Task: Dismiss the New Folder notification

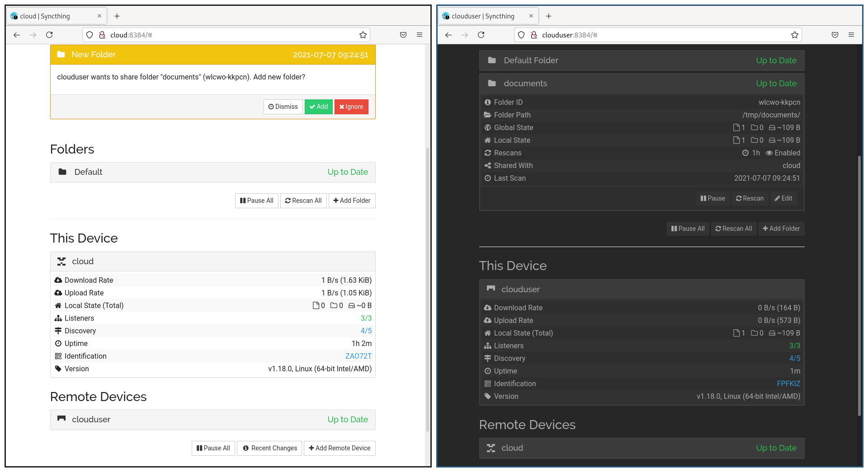Action: [283, 107]
